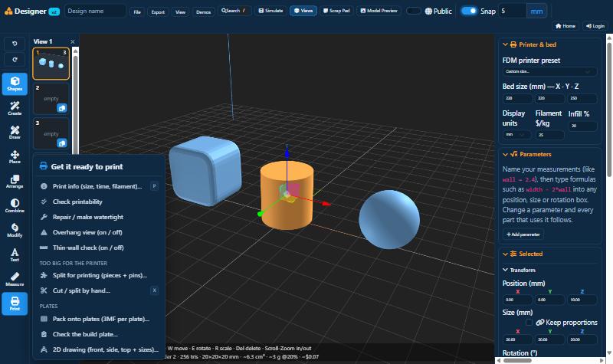Click the redo arrow icon
This screenshot has height=364, width=613.
tap(15, 60)
